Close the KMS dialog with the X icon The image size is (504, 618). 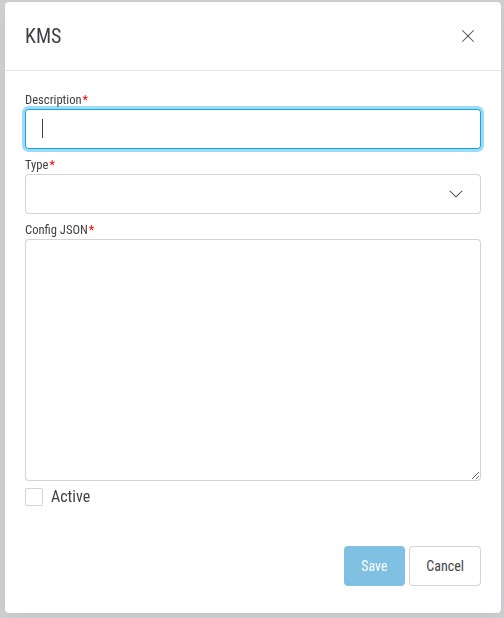468,36
